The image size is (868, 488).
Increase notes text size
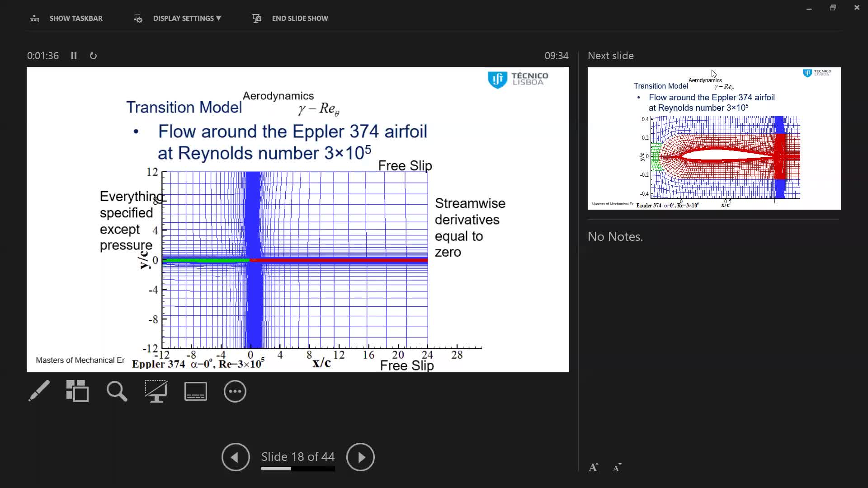(593, 468)
